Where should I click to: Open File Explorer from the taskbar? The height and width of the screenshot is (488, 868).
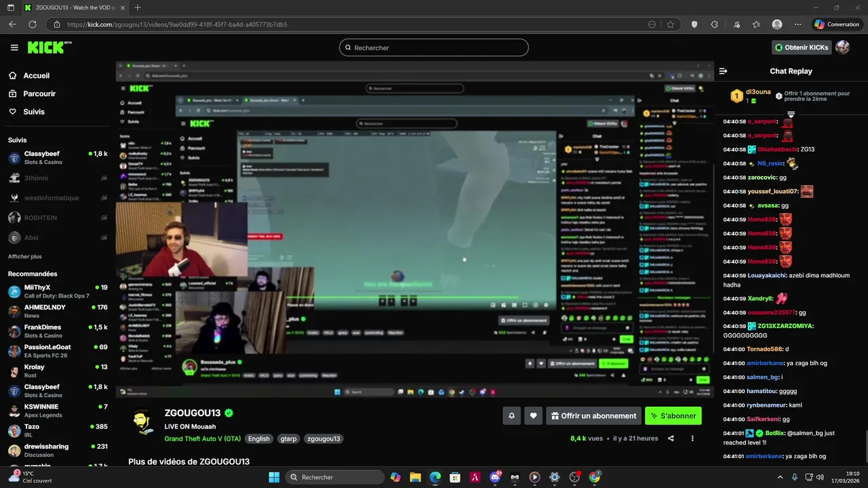coord(415,477)
